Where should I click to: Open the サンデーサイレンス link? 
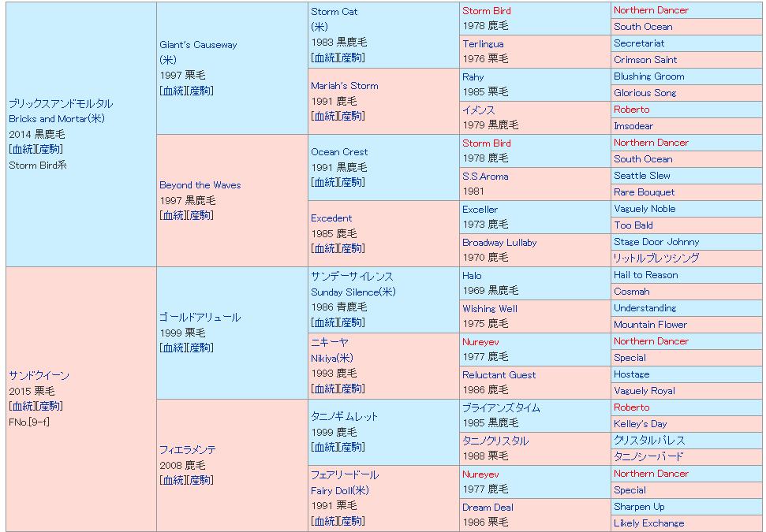coord(352,277)
